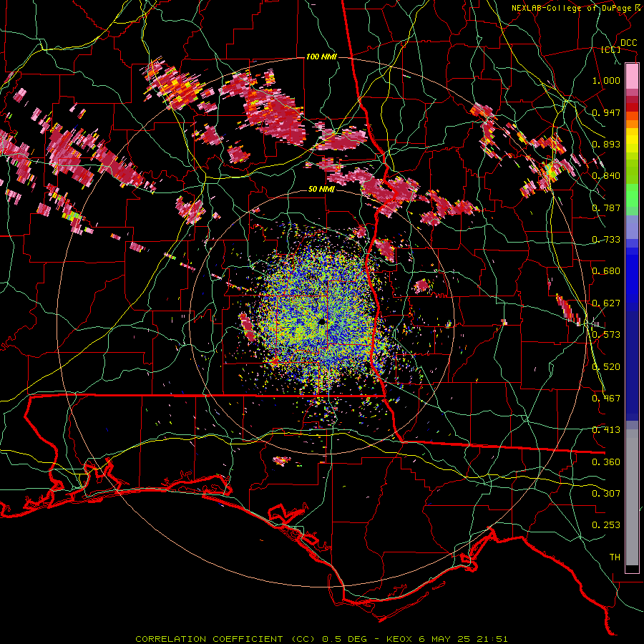The height and width of the screenshot is (644, 644).
Task: Select the 0.307 scale value
Action: [606, 494]
